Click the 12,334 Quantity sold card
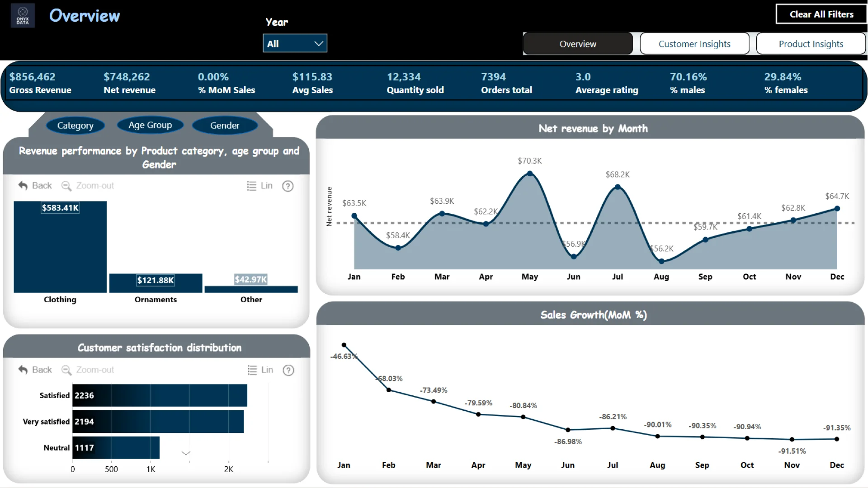Viewport: 868px width, 488px height. tap(415, 83)
